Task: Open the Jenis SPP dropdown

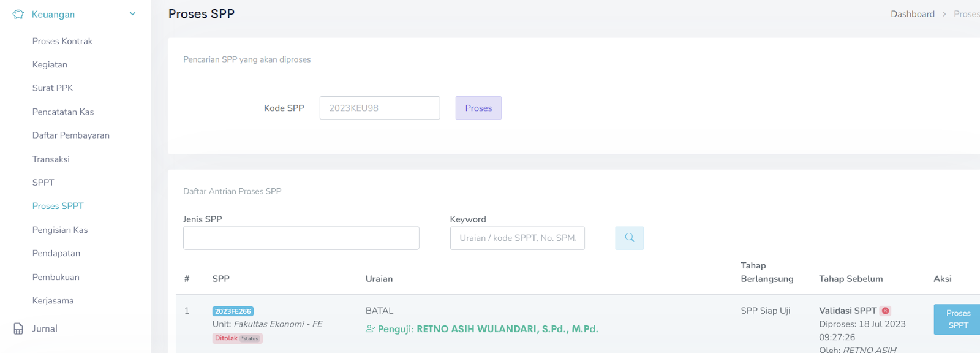Action: 301,238
